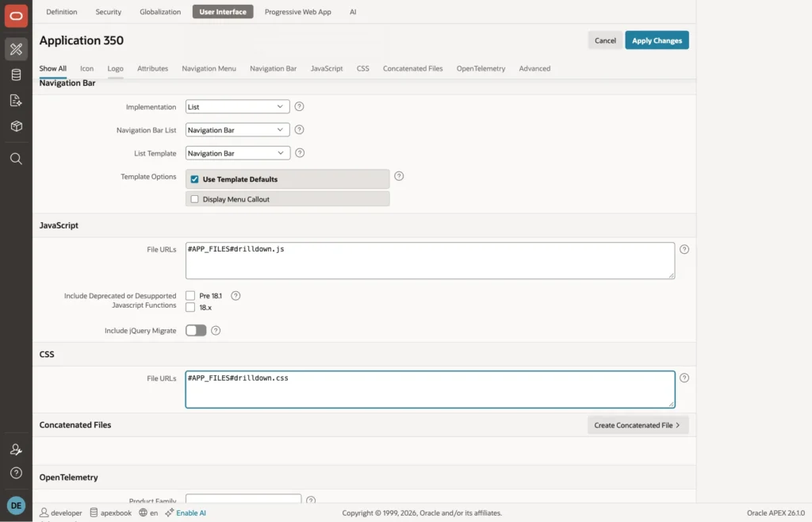Screen dimensions: 812x522
Task: Click the globe language icon in footer
Action: point(143,512)
